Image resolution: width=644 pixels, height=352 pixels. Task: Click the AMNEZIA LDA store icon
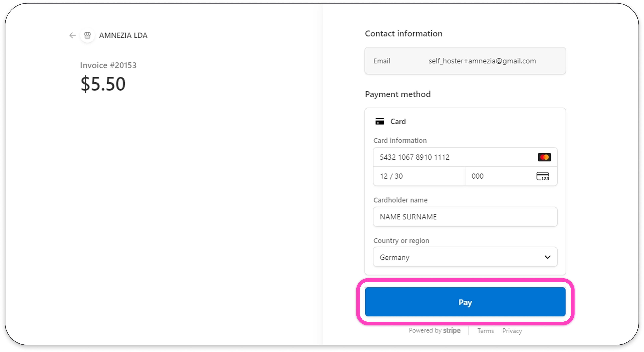pos(88,35)
